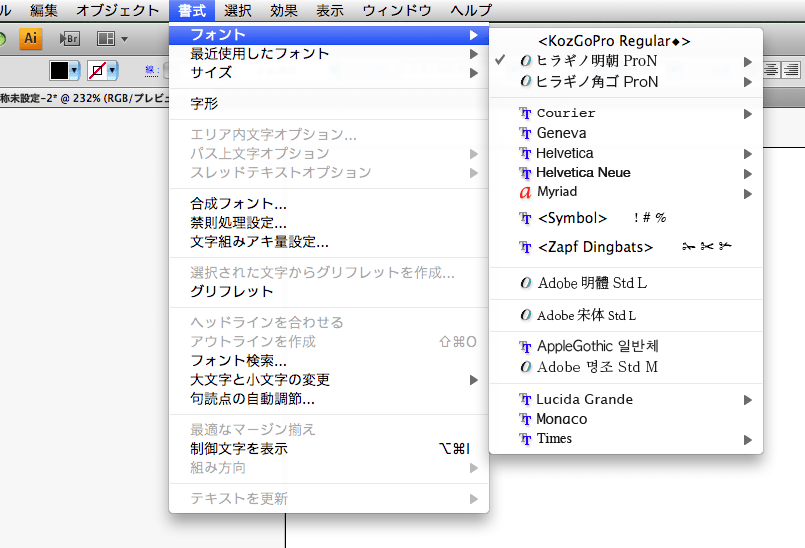
Task: Click the stroke none swatch
Action: pos(97,70)
